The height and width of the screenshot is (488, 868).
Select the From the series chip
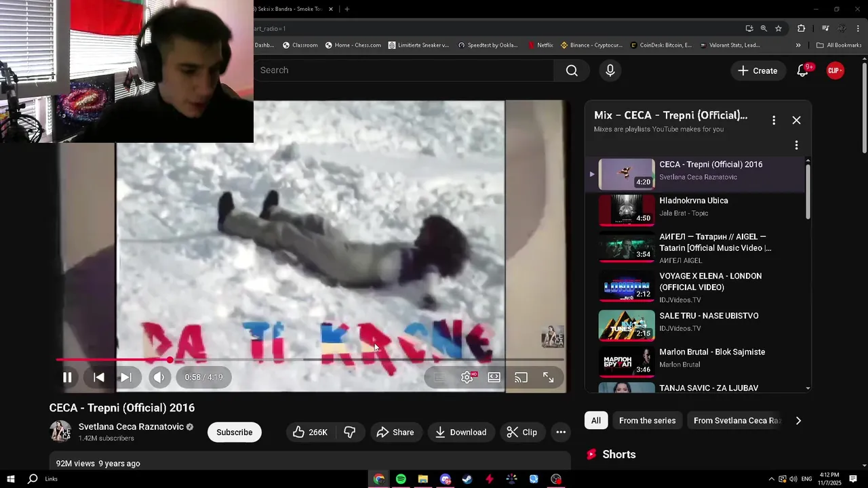(x=648, y=421)
